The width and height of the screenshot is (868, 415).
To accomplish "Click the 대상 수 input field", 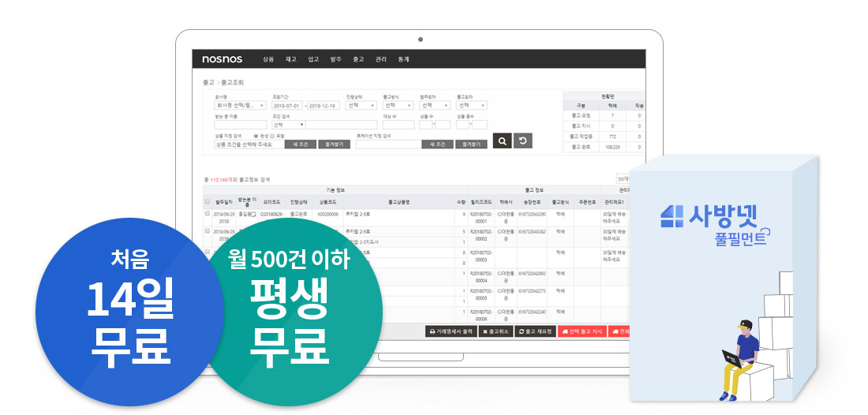I will click(x=398, y=125).
